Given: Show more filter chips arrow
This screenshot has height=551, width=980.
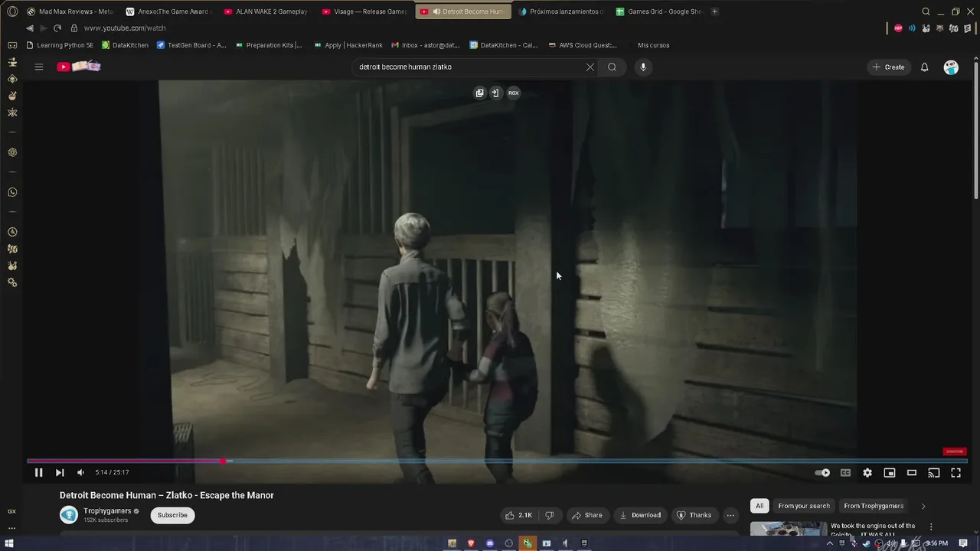Looking at the screenshot, I should (923, 506).
